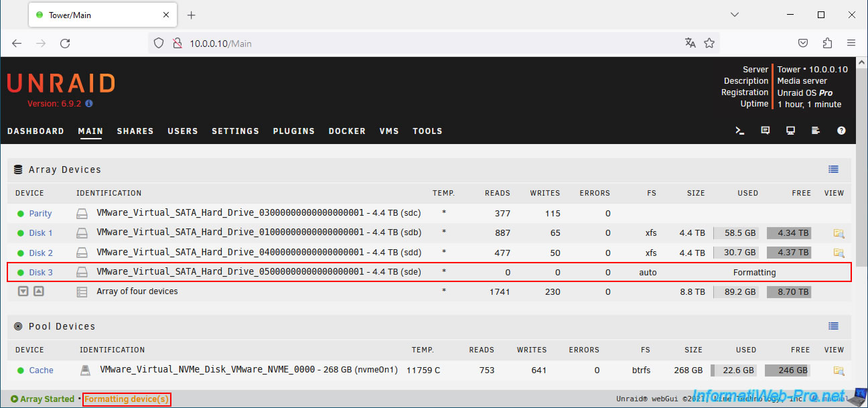The height and width of the screenshot is (408, 868).
Task: Click the help question mark icon
Action: 841,131
